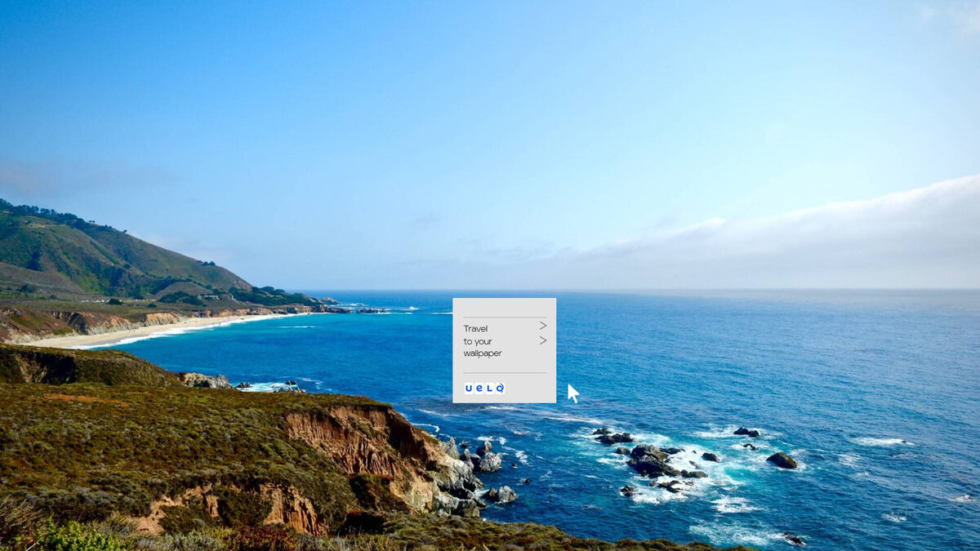Click the 'wallpaper' text label
Screen dimensions: 980x551
pyautogui.click(x=483, y=352)
